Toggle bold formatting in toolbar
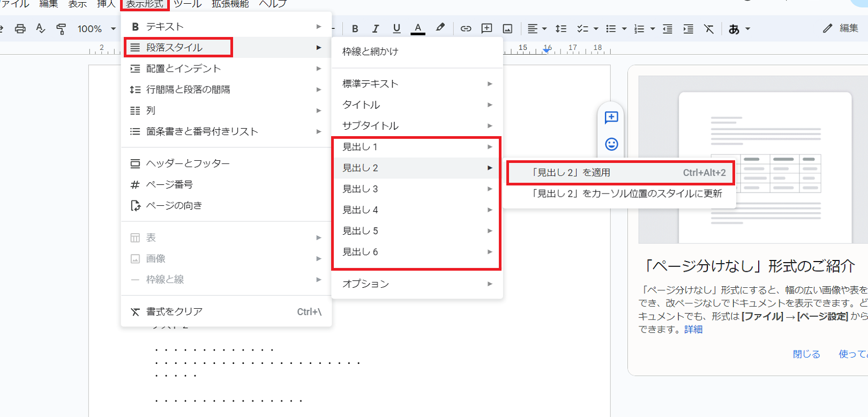Image resolution: width=868 pixels, height=417 pixels. point(355,29)
